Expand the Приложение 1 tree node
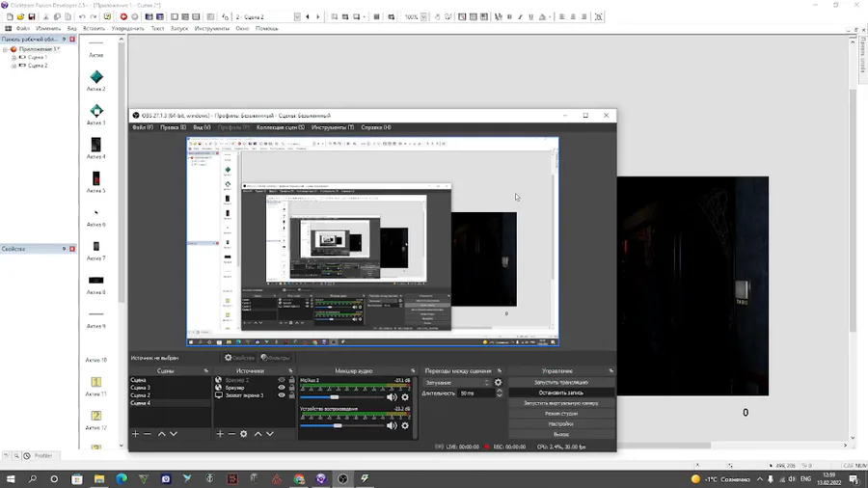The image size is (868, 488). click(x=6, y=49)
